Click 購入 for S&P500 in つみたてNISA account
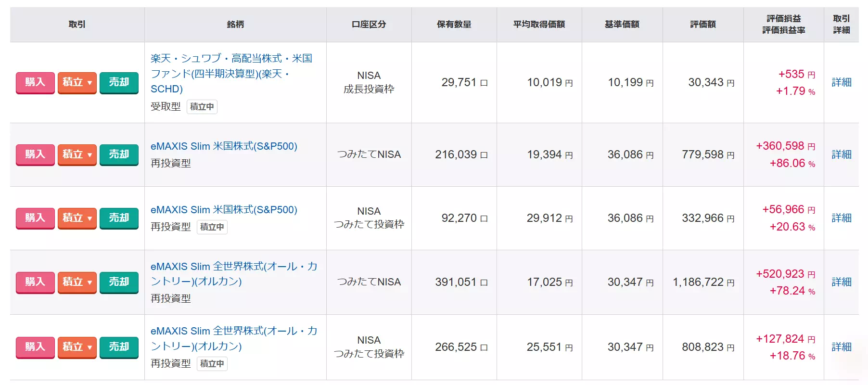Image resolution: width=868 pixels, height=385 pixels. pos(35,154)
